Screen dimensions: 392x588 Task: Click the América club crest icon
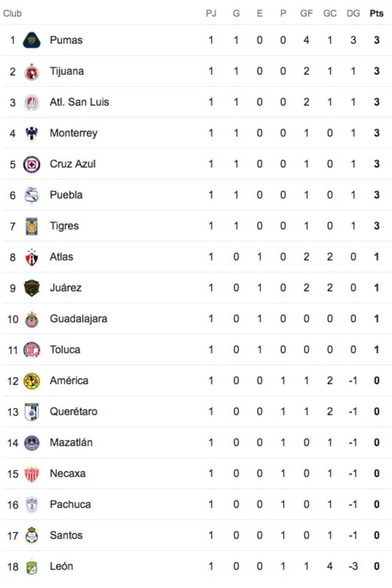32,381
